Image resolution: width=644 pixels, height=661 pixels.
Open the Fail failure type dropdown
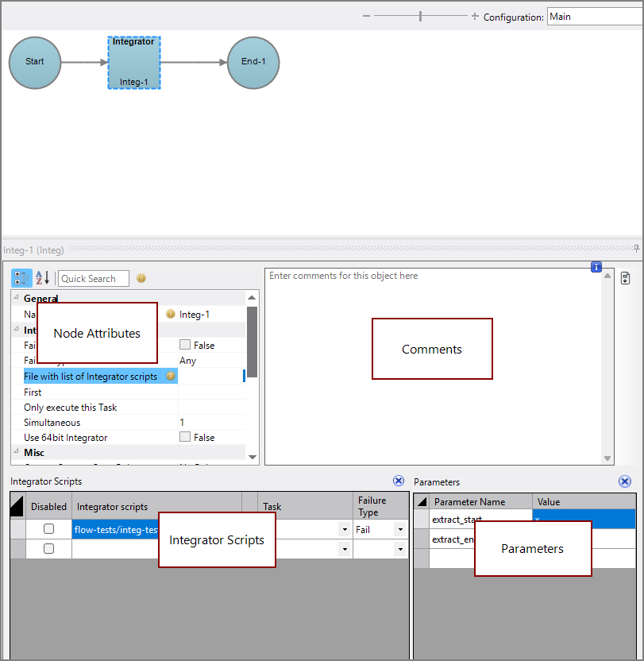(400, 529)
